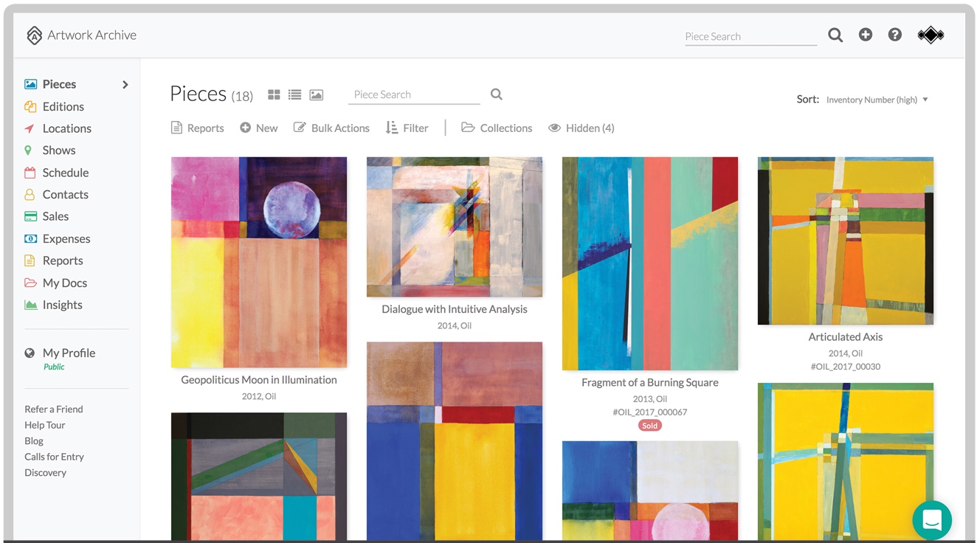980x543 pixels.
Task: Switch to list view icon
Action: coord(294,95)
